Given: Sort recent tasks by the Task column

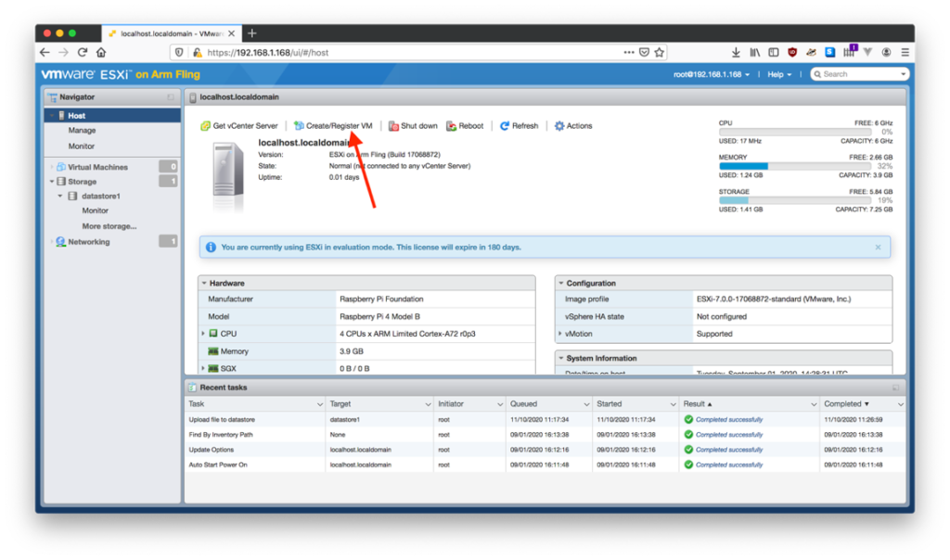Looking at the screenshot, I should 197,404.
